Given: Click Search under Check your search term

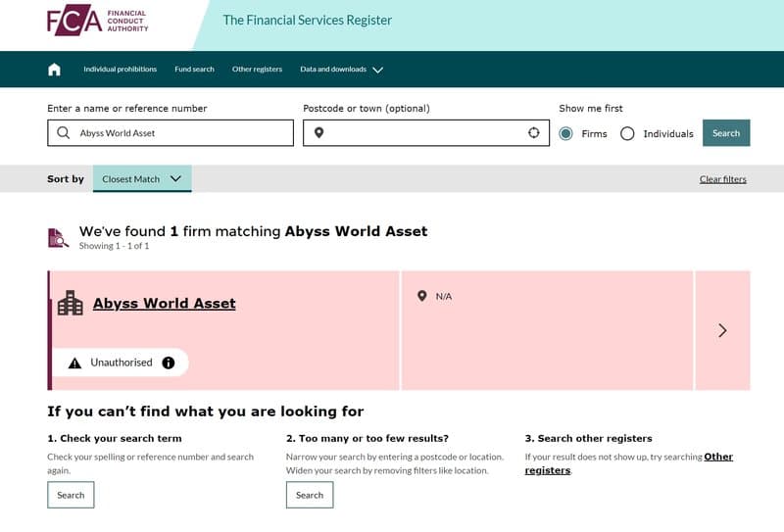Looking at the screenshot, I should 71,495.
